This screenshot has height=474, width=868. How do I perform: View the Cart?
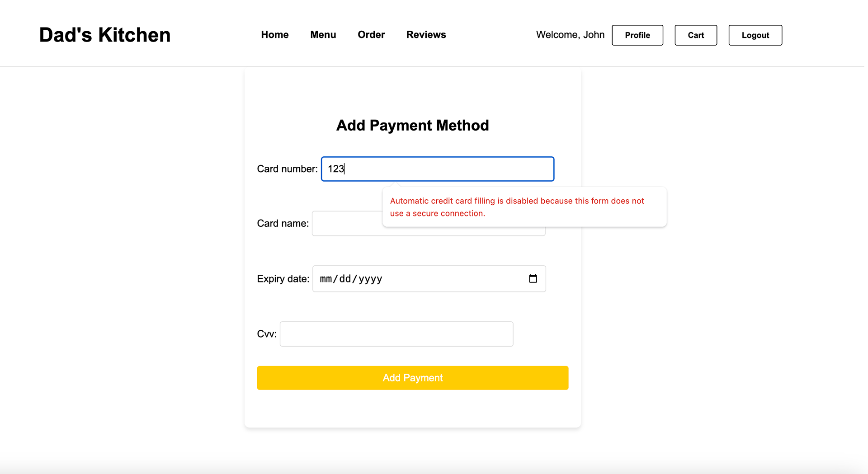point(696,35)
